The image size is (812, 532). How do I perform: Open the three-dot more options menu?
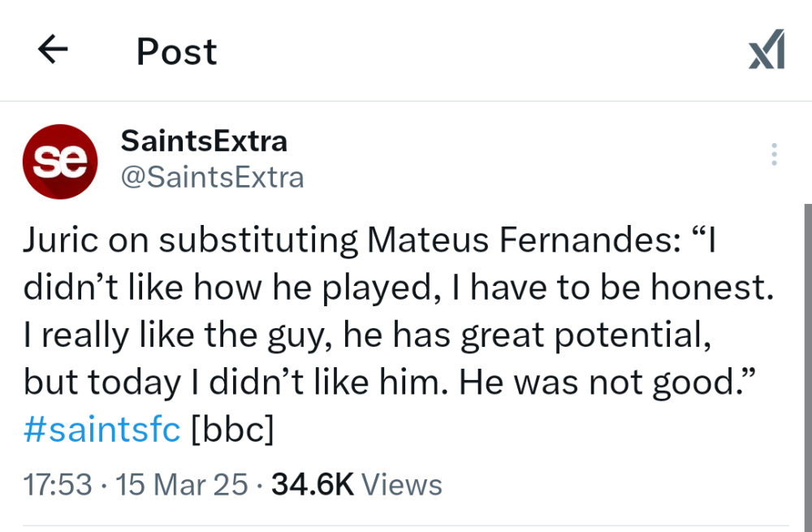click(x=774, y=154)
